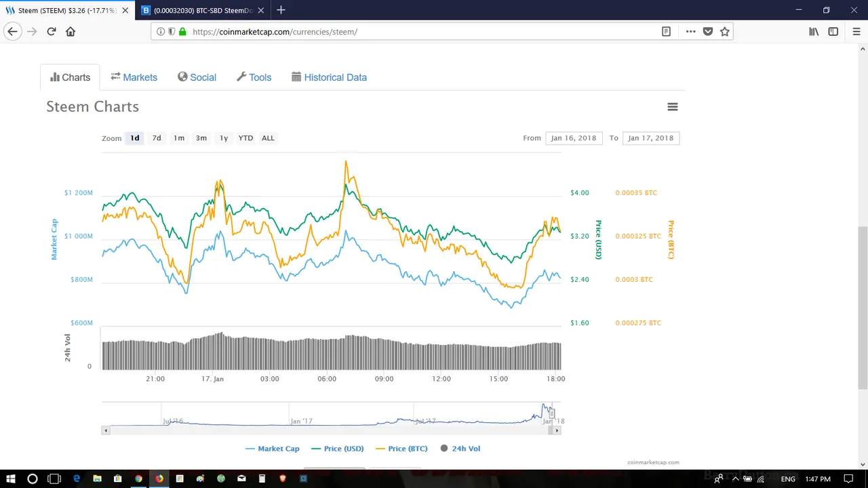Open the Tools tab

254,77
